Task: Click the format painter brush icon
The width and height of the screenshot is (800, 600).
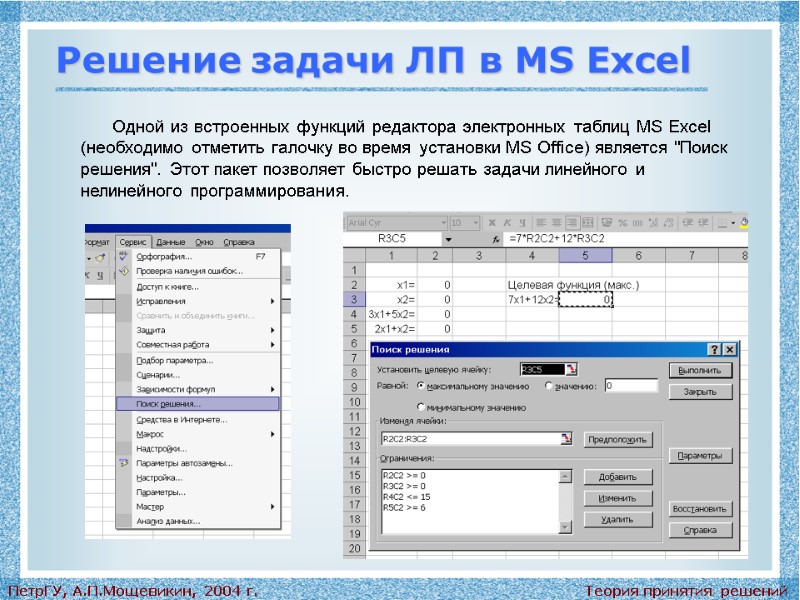Action: 101,258
